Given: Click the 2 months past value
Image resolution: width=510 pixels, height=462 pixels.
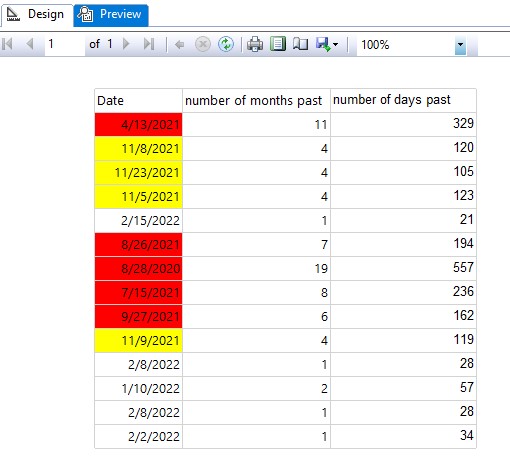Looking at the screenshot, I should (x=324, y=389).
